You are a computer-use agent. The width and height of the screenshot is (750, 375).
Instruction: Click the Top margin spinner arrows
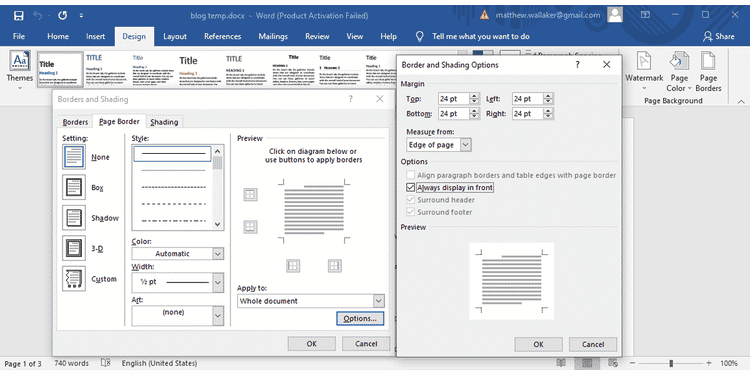pos(474,99)
